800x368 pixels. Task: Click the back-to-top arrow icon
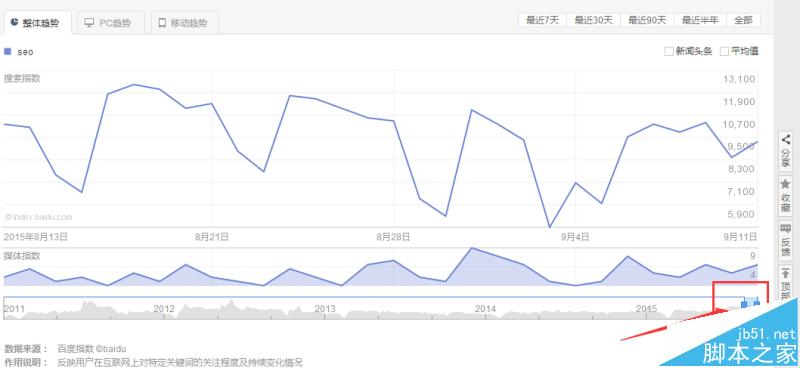(x=786, y=274)
